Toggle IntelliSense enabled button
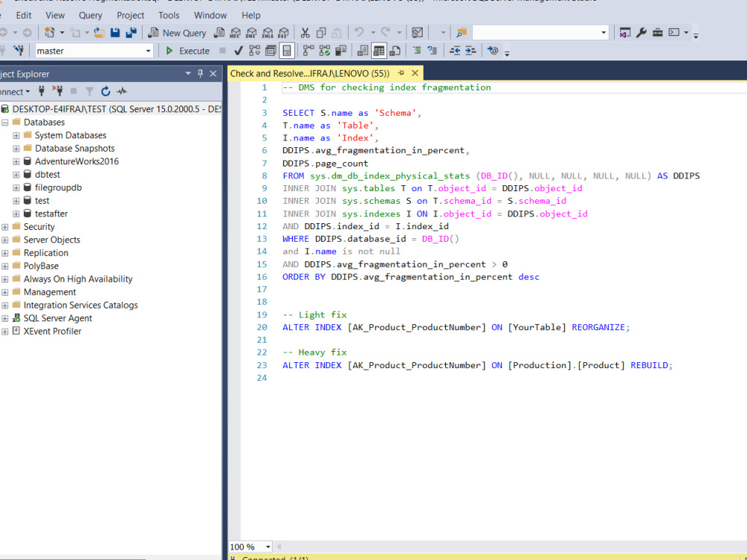Screen dimensions: 747x560 click(x=287, y=51)
